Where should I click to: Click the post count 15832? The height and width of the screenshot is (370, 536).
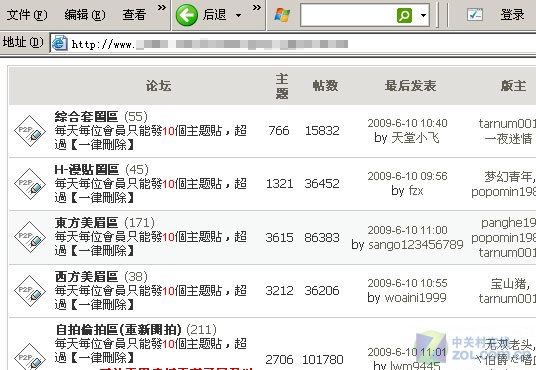[322, 131]
